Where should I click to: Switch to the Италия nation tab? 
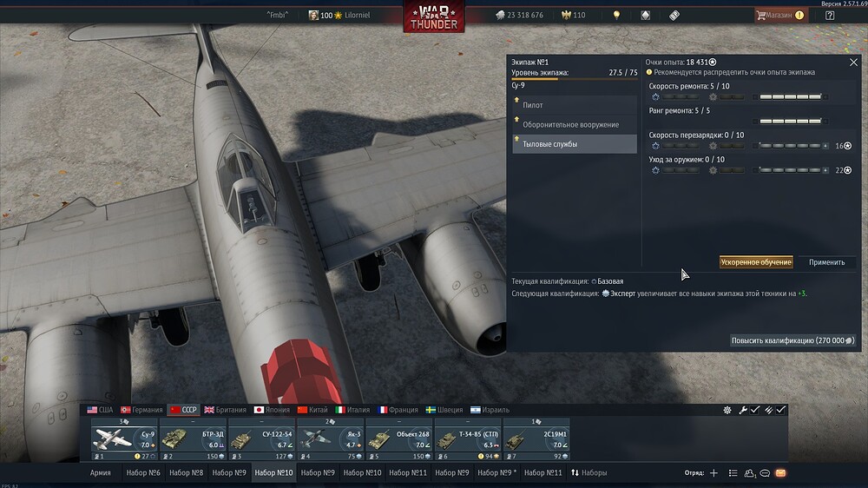(352, 410)
